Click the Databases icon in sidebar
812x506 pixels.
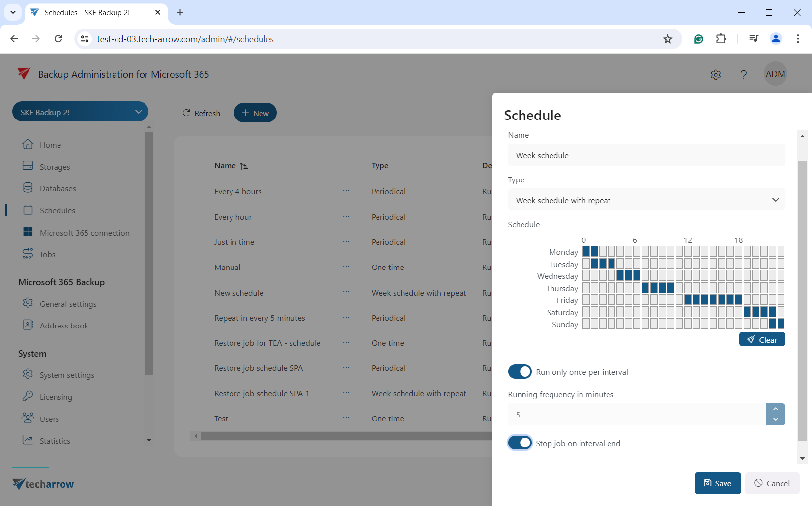point(28,188)
